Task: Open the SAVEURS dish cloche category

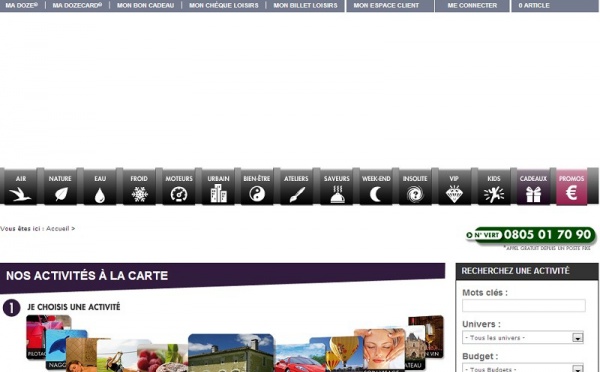Action: click(336, 187)
